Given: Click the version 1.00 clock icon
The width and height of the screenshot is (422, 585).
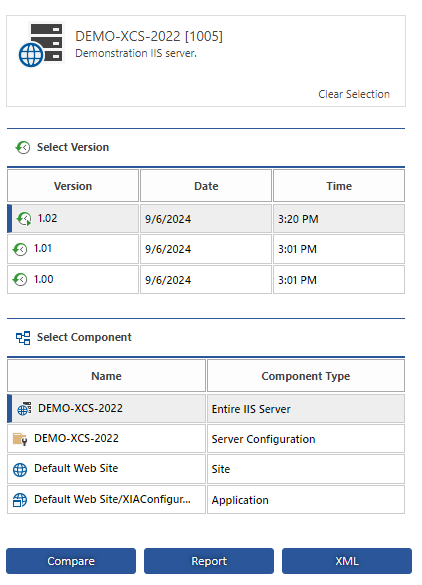Looking at the screenshot, I should coord(20,279).
